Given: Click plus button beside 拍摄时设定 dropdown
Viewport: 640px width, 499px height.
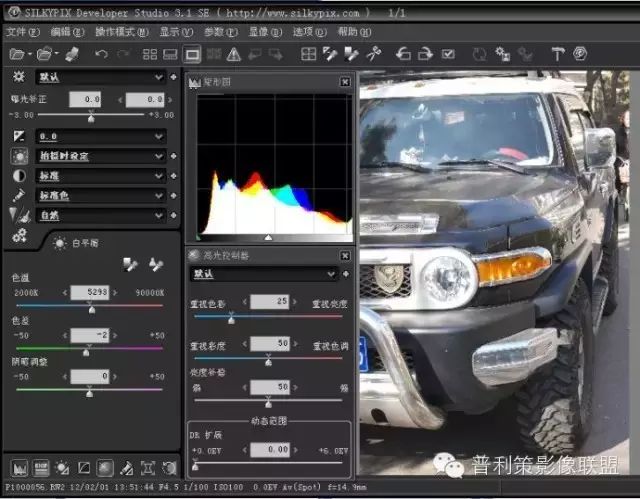Looking at the screenshot, I should coord(173,156).
